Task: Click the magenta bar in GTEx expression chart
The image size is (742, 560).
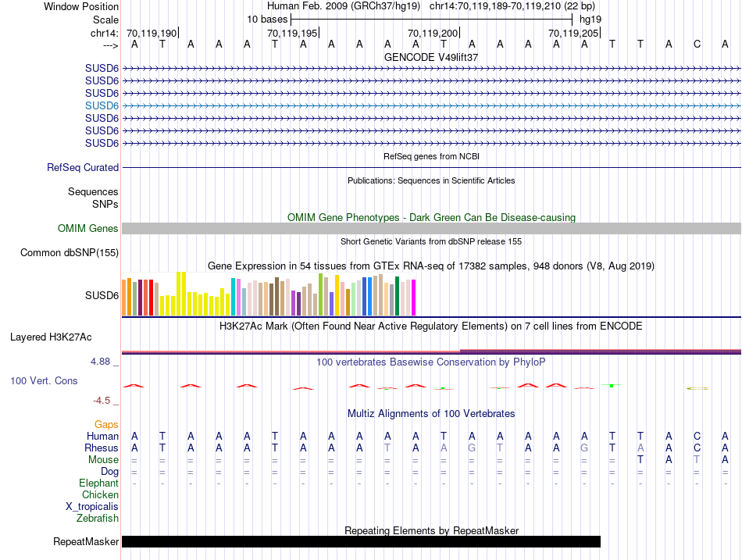Action: 413,297
